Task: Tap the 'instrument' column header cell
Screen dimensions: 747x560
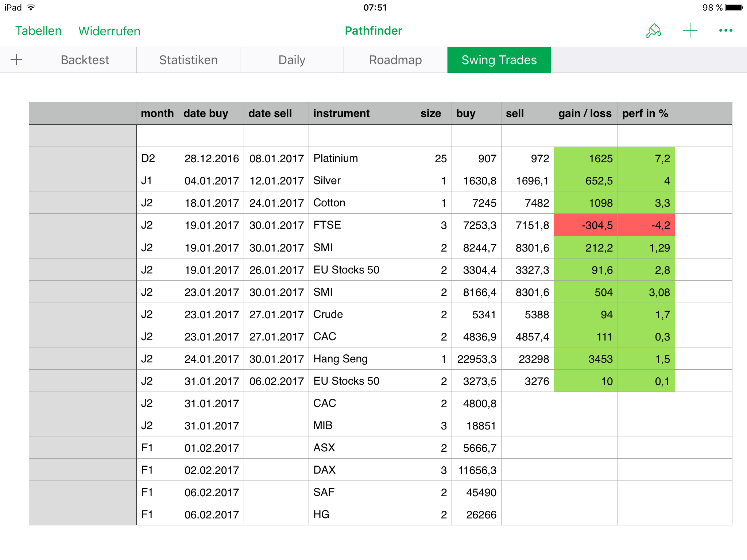Action: tap(362, 113)
